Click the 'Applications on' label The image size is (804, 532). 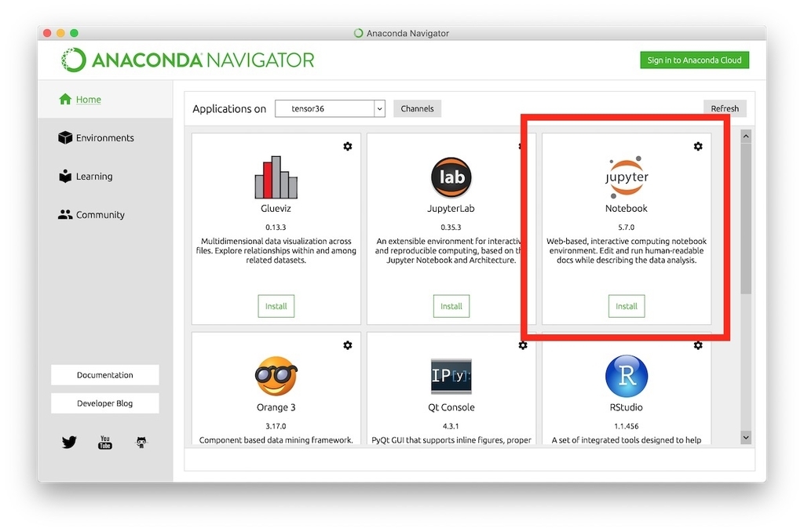pos(229,108)
